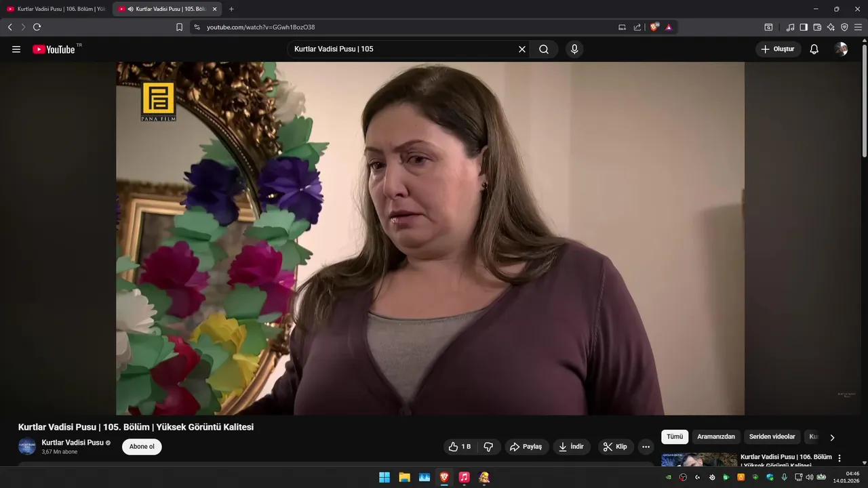Open the music app taskbar icon
Image resolution: width=868 pixels, height=488 pixels.
(x=464, y=477)
